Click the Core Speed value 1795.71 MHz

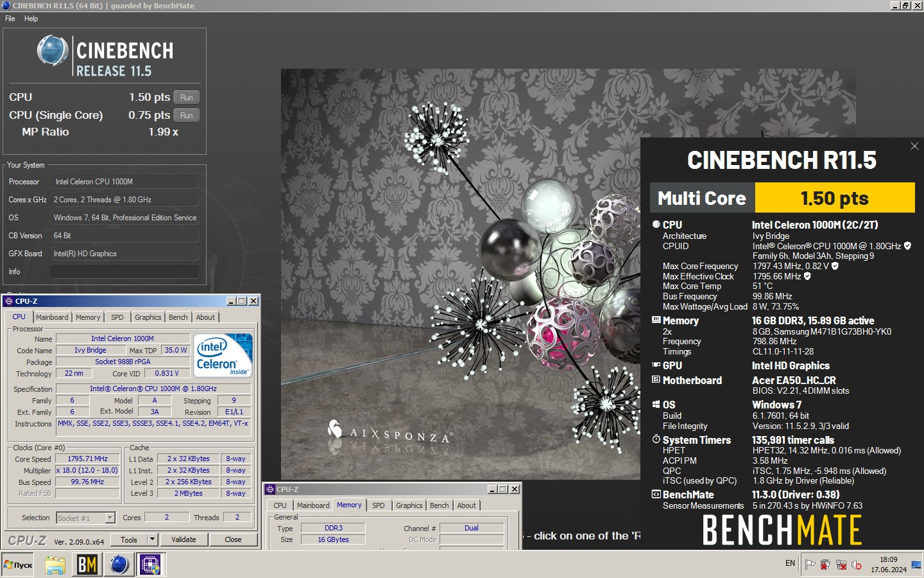click(x=88, y=459)
